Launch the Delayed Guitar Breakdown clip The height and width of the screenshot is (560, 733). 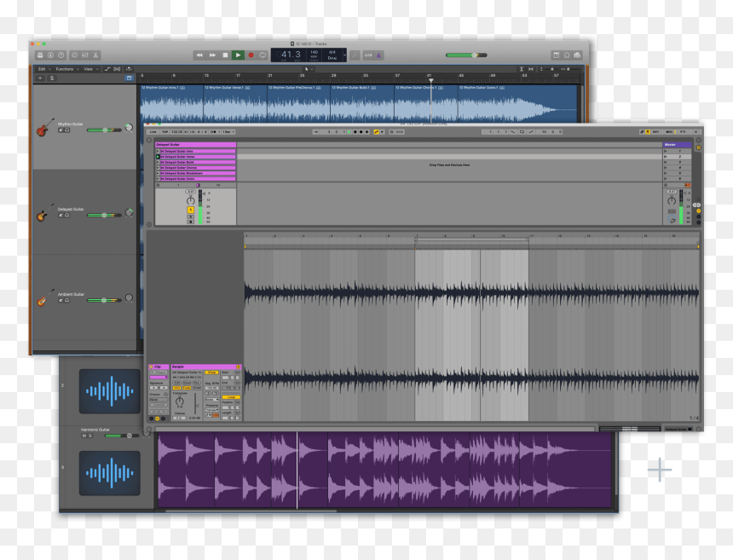click(x=158, y=173)
